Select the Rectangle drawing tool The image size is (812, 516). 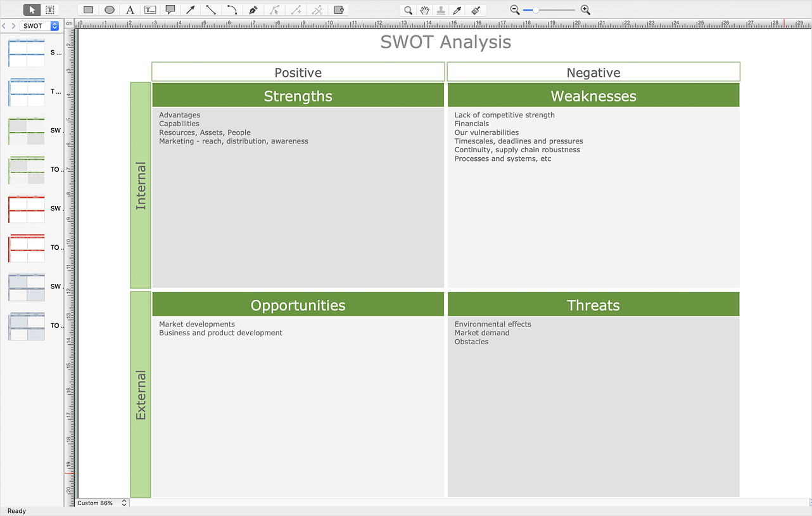[87, 10]
